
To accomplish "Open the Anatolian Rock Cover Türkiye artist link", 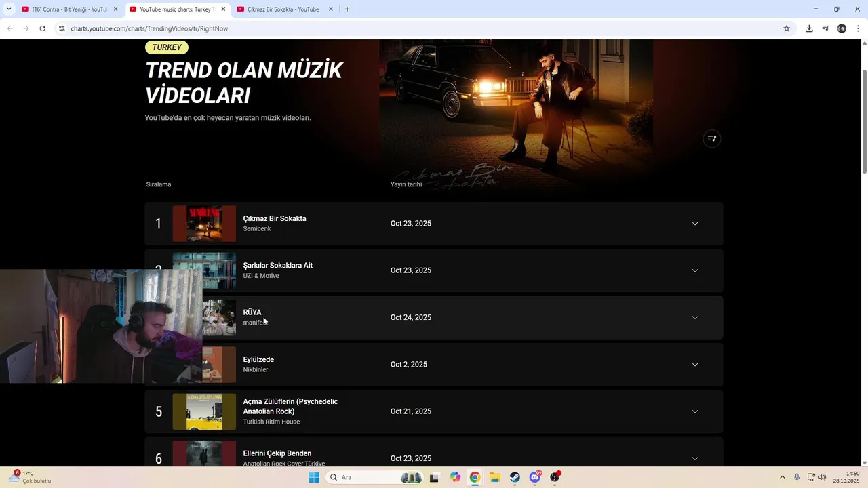I will [284, 464].
